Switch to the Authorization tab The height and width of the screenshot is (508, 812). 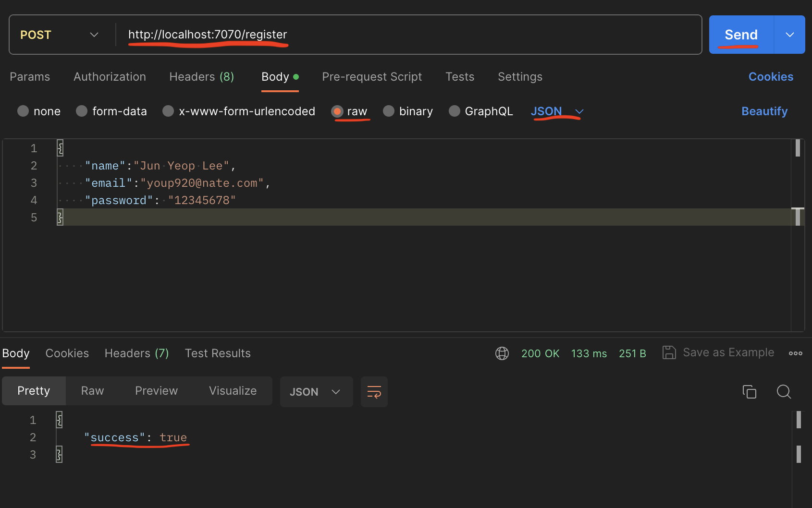coord(110,76)
